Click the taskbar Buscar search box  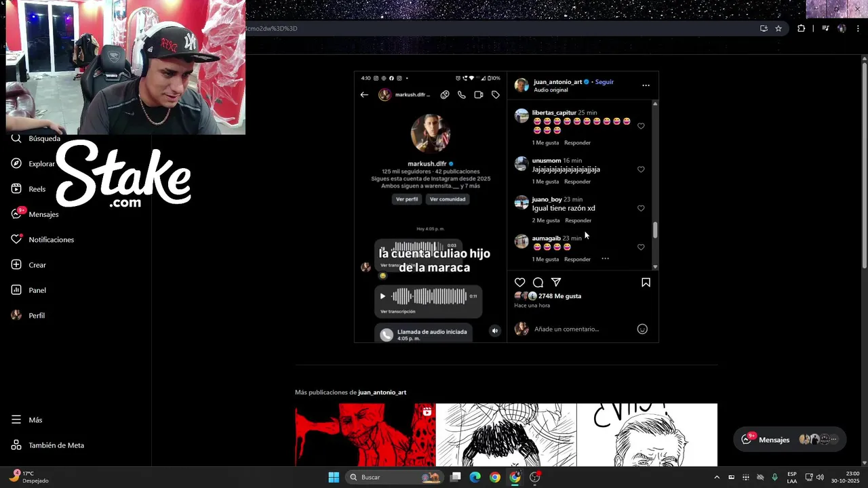pos(394,477)
